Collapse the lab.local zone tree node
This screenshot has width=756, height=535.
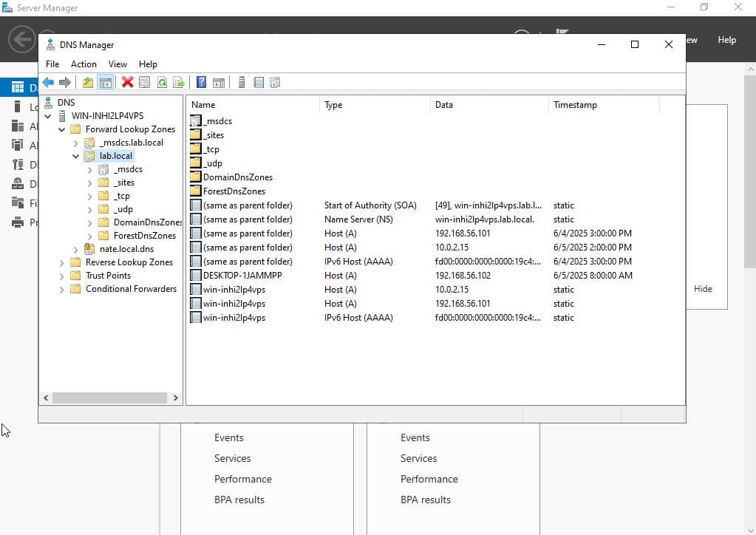pyautogui.click(x=76, y=157)
